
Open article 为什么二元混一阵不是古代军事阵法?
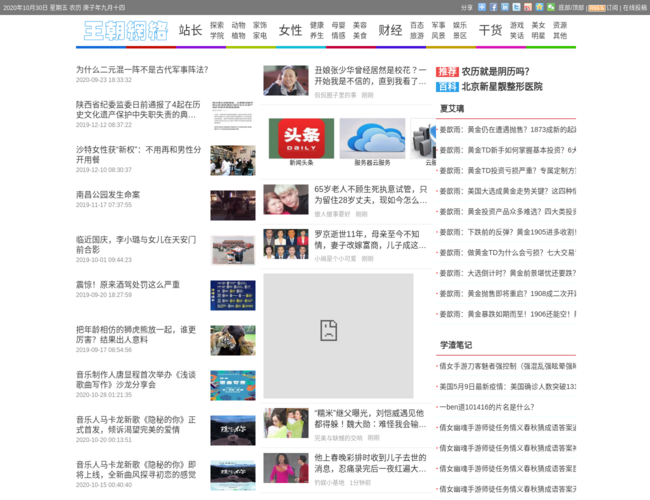(142, 70)
